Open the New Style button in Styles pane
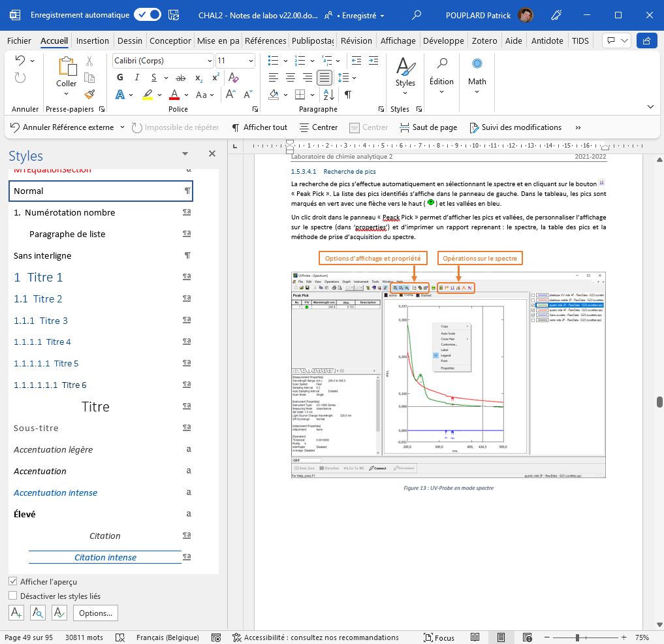Image resolution: width=664 pixels, height=644 pixels. click(x=16, y=613)
